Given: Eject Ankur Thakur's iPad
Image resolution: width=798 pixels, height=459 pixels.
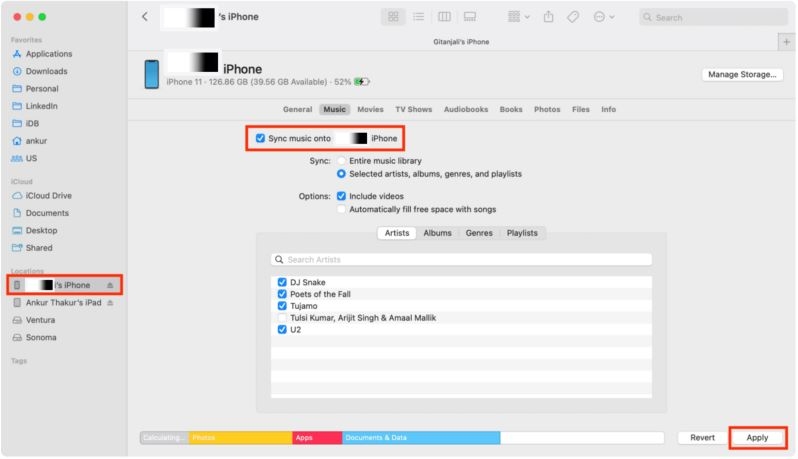Looking at the screenshot, I should click(x=110, y=303).
